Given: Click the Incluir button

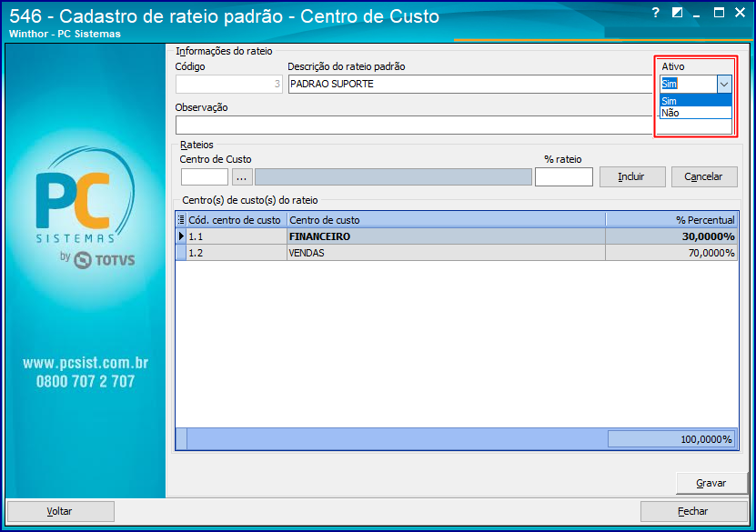Looking at the screenshot, I should [632, 176].
